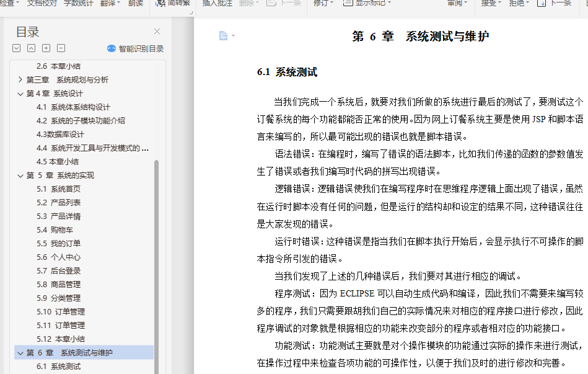Select 5.10 订单管理 entry
Screen dimensions: 588x374
(61, 311)
